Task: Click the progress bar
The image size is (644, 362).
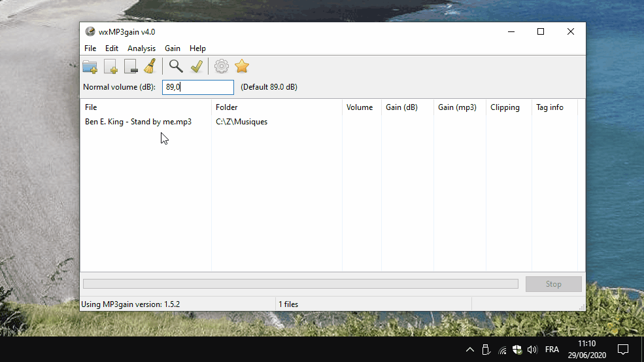Action: click(x=301, y=284)
